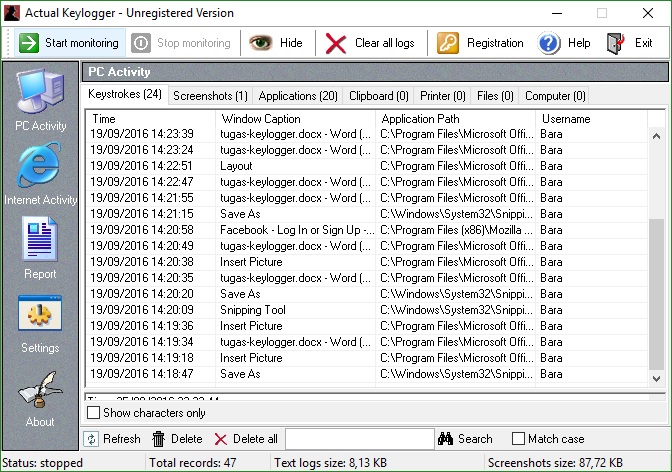The image size is (672, 472).
Task: Click the binoculars Search icon
Action: coord(445,439)
